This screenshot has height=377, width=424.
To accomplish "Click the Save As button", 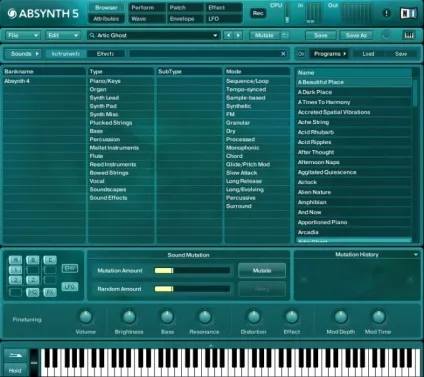I will [x=356, y=35].
